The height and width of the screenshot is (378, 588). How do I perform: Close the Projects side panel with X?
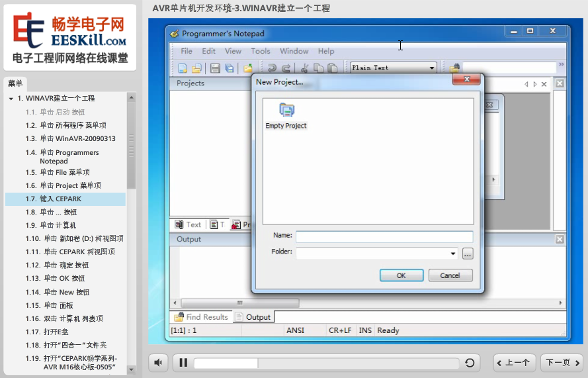pyautogui.click(x=560, y=83)
